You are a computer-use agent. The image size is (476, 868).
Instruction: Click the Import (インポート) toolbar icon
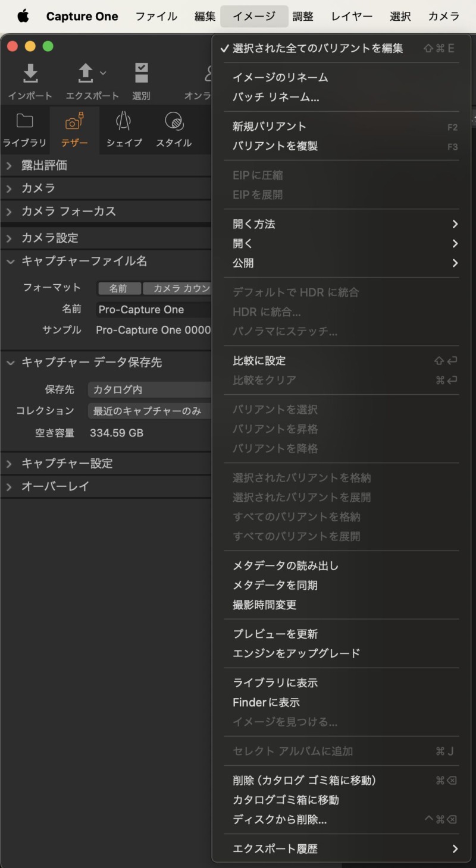tap(30, 73)
